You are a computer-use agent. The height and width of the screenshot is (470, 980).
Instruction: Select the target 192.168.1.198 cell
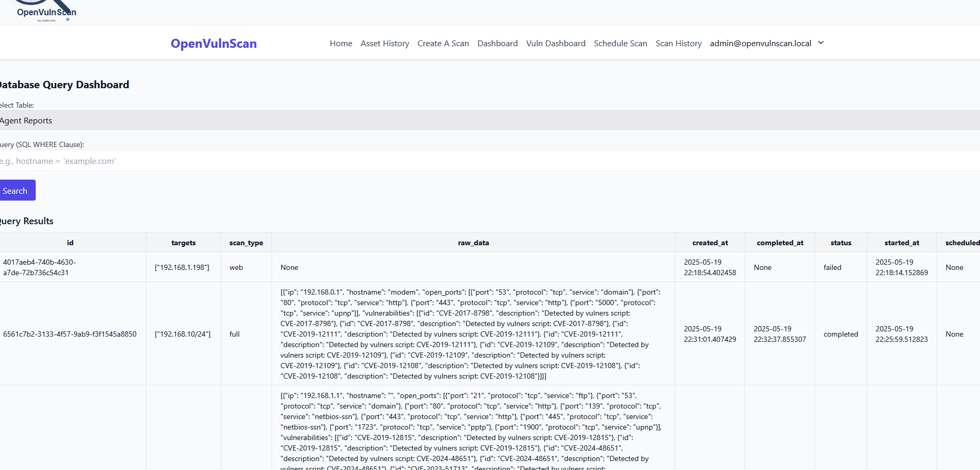tap(182, 267)
